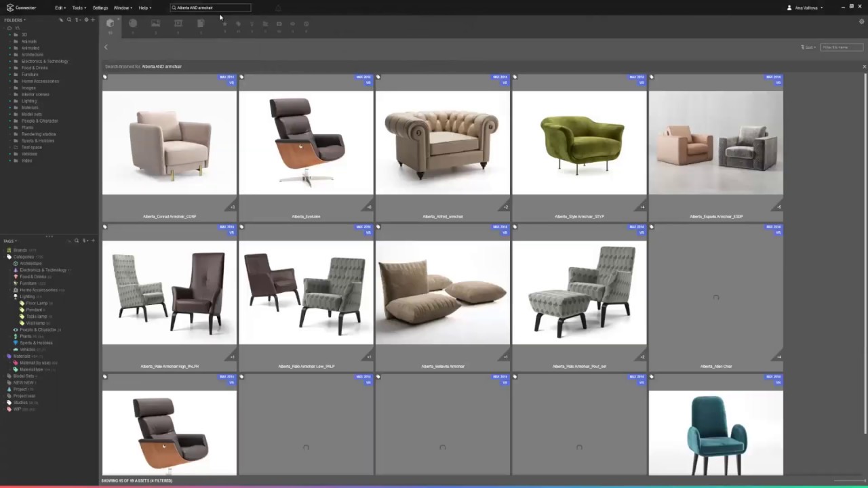Open the view settings gear at top right

click(862, 22)
